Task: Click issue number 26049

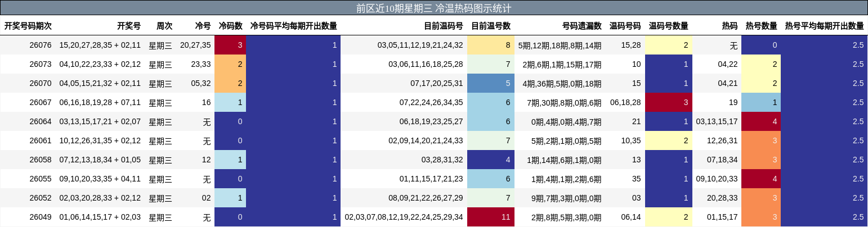Action: [x=41, y=217]
